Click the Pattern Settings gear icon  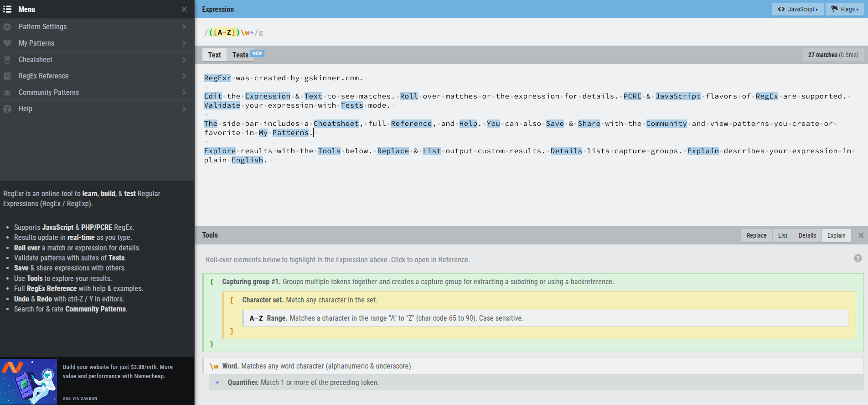tap(7, 27)
